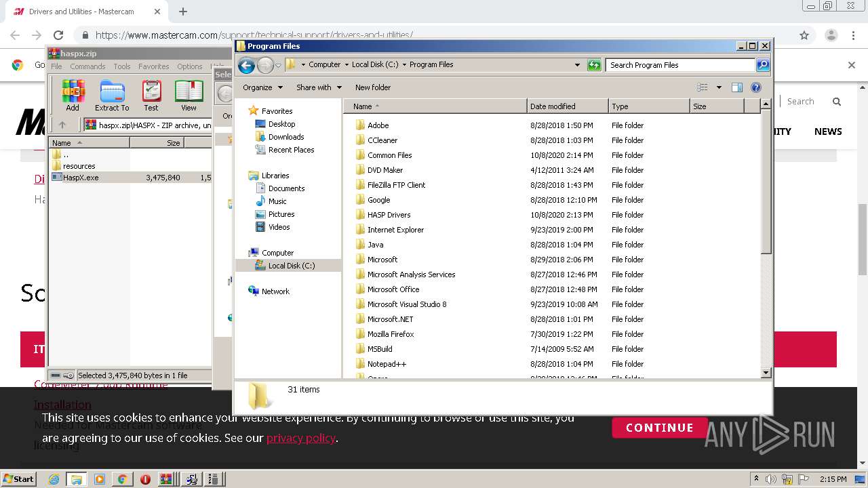Open the Share with dropdown
Viewport: 868px width, 488px height.
[319, 87]
